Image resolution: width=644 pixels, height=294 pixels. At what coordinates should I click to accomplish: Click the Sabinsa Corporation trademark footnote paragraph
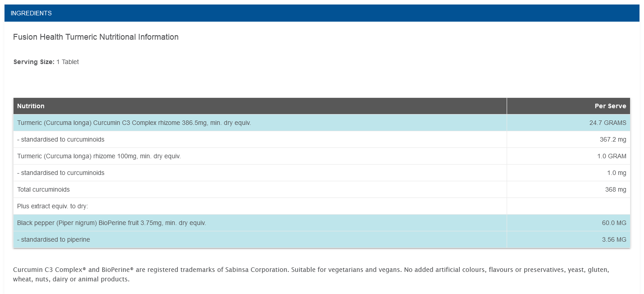point(311,274)
